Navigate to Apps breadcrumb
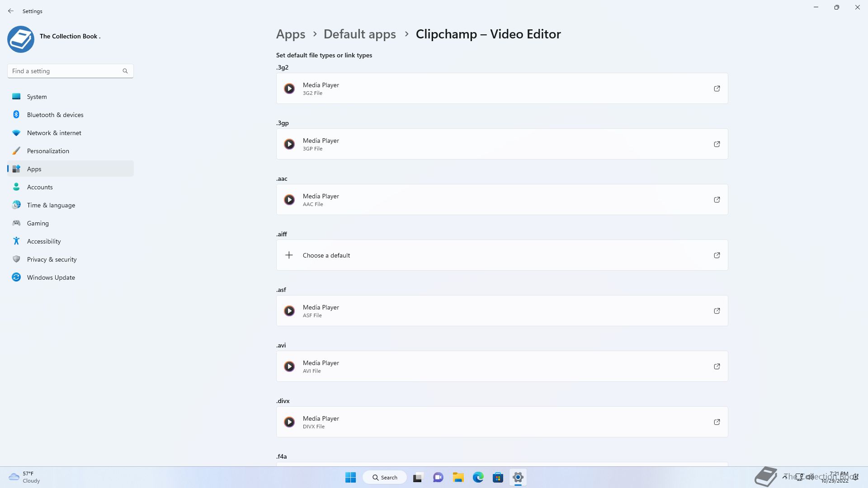 point(291,34)
